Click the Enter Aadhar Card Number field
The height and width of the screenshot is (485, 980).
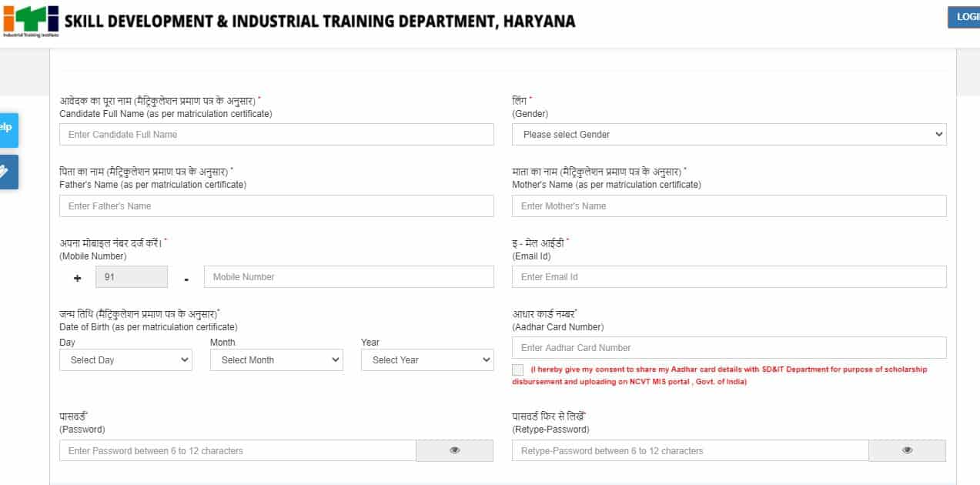(x=729, y=347)
